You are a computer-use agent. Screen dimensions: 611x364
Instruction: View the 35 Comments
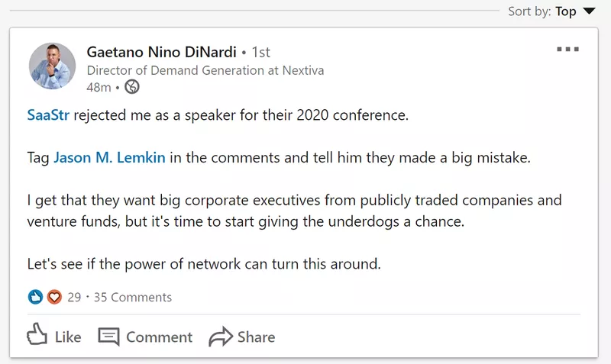coord(133,297)
